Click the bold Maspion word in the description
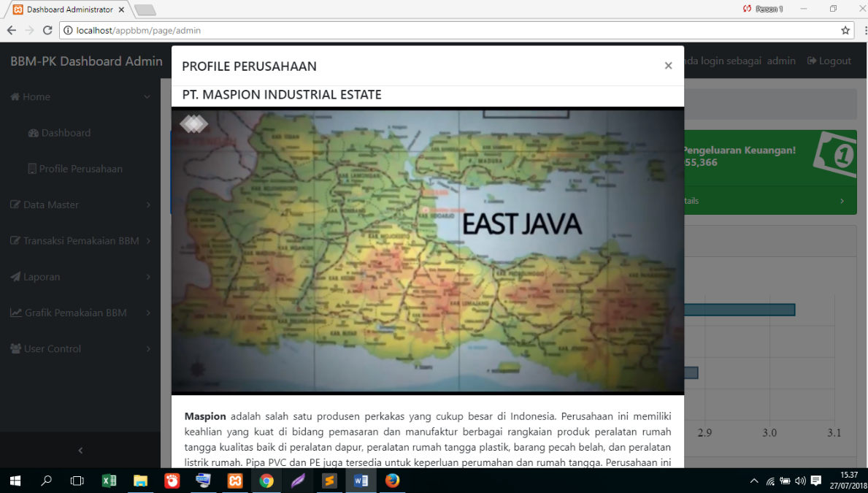868x493 pixels. coord(205,416)
